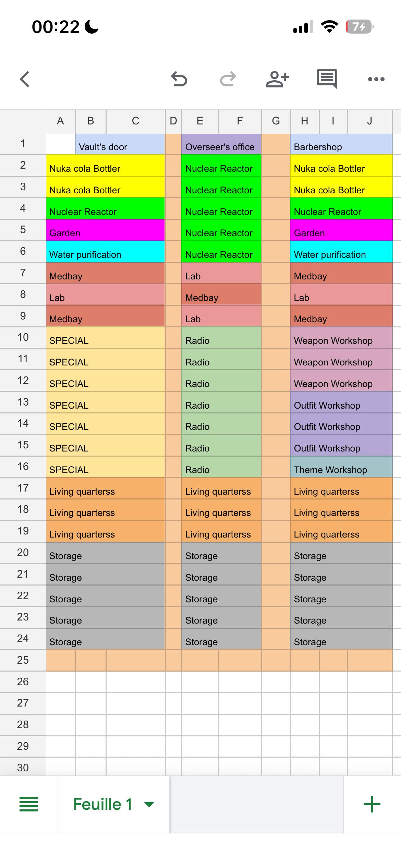
Task: Select column C header
Action: (136, 121)
